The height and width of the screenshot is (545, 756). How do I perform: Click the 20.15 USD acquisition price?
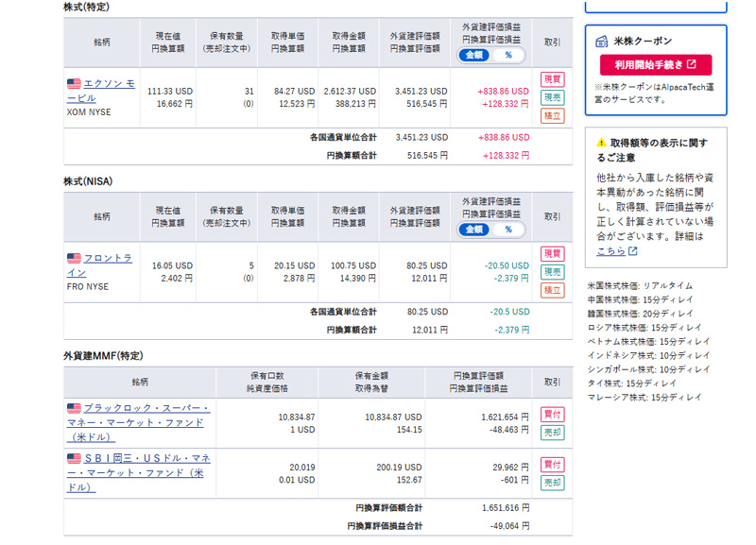click(294, 265)
